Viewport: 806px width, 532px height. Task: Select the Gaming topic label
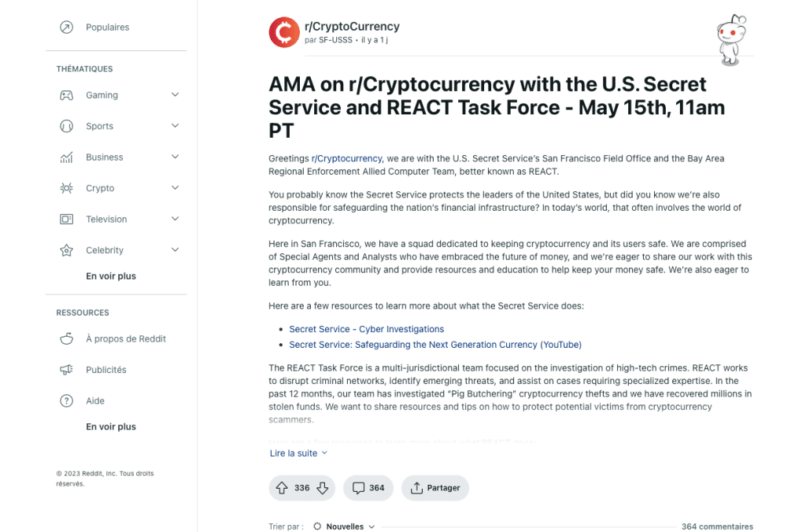(x=102, y=95)
